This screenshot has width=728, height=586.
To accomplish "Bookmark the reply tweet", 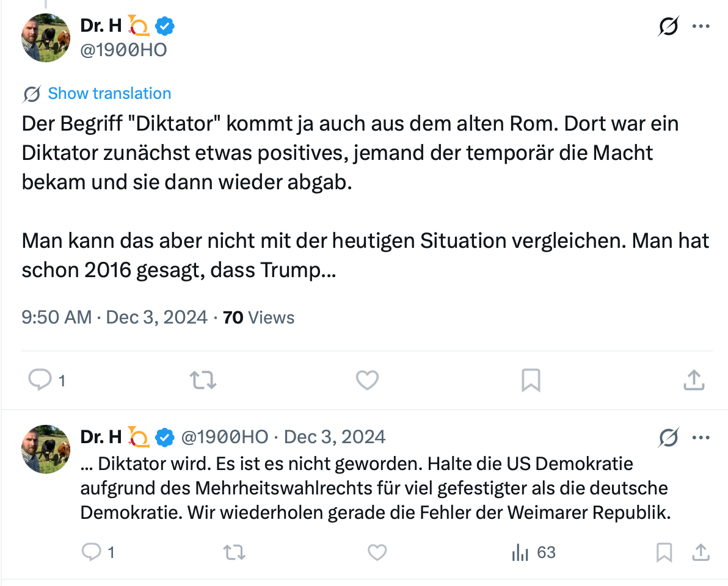I will [x=664, y=552].
